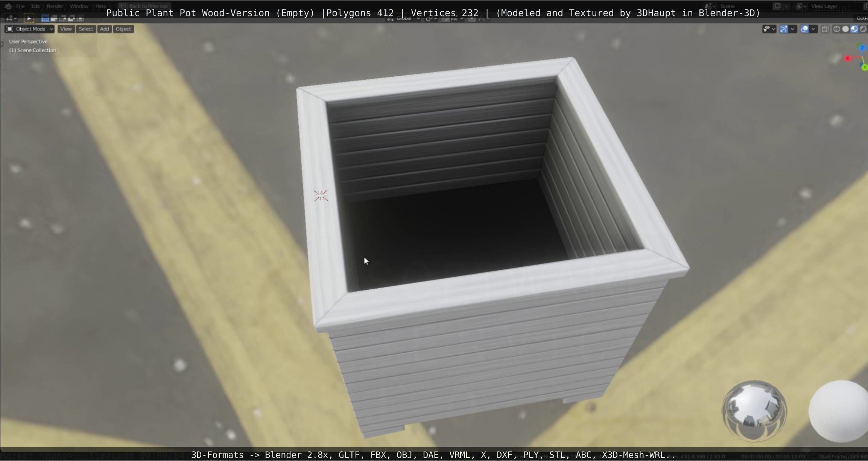
Task: Expand the overlays options arrow
Action: (813, 29)
